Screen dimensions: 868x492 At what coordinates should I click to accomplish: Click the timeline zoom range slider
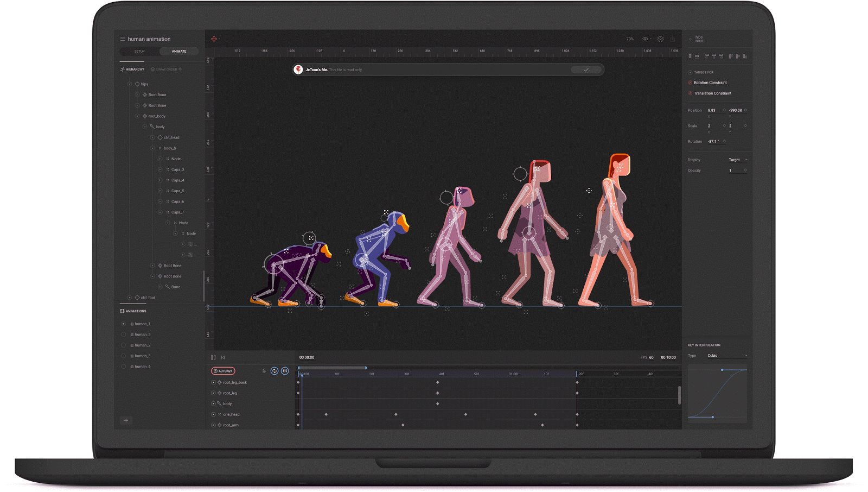point(333,368)
